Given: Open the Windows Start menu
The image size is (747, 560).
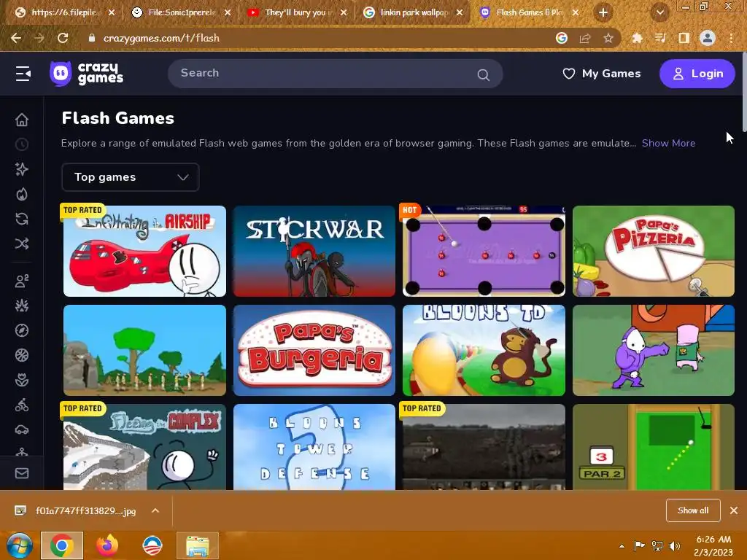Looking at the screenshot, I should click(19, 545).
